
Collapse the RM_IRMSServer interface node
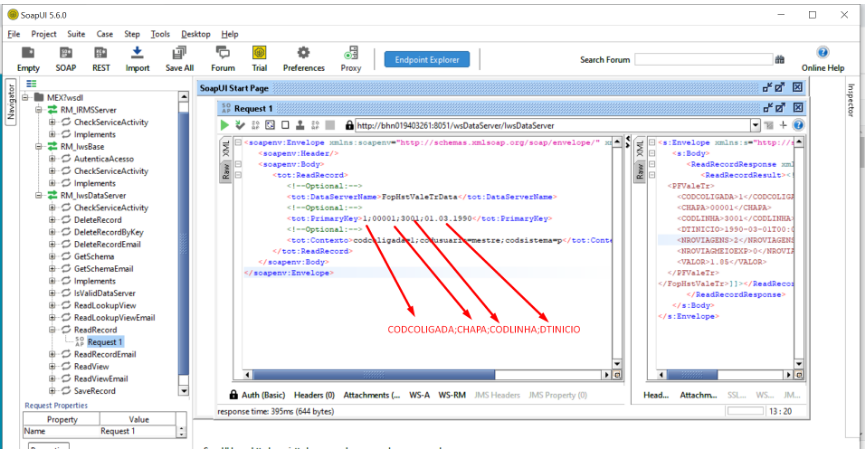click(39, 110)
